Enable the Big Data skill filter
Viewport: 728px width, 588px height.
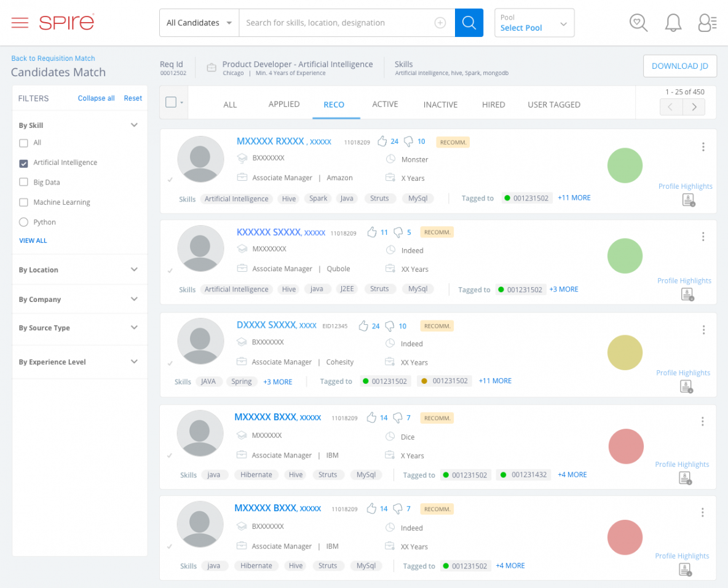(x=23, y=182)
